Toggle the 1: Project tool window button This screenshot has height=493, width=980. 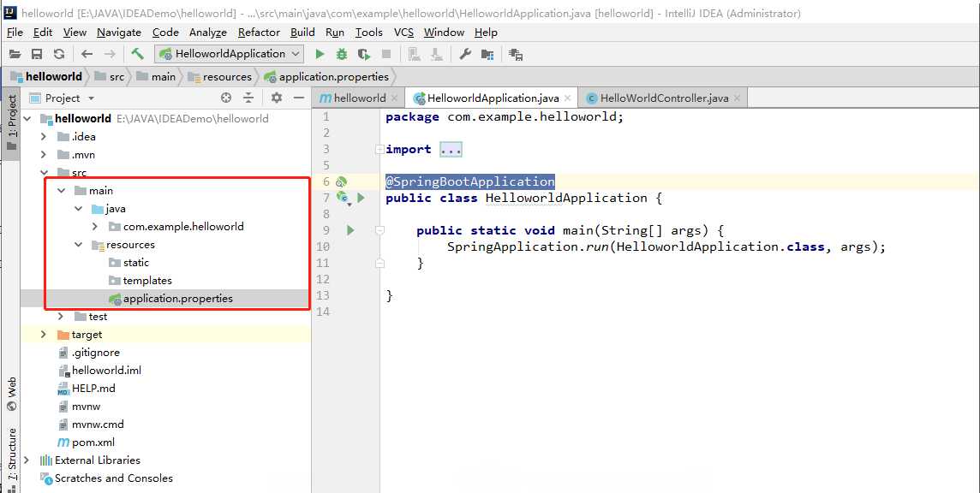point(12,122)
